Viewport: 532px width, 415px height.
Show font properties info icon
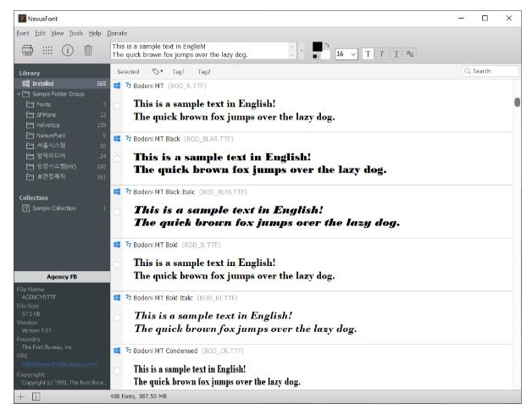[68, 50]
